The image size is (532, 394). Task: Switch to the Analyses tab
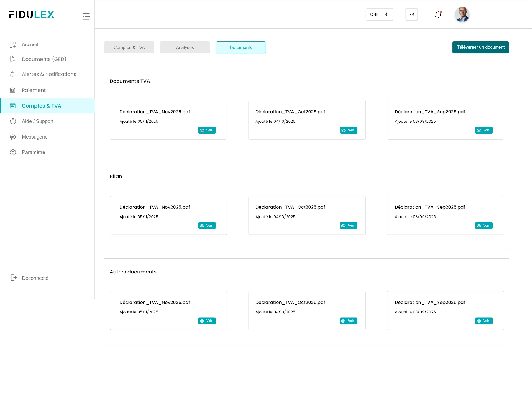coord(185,47)
